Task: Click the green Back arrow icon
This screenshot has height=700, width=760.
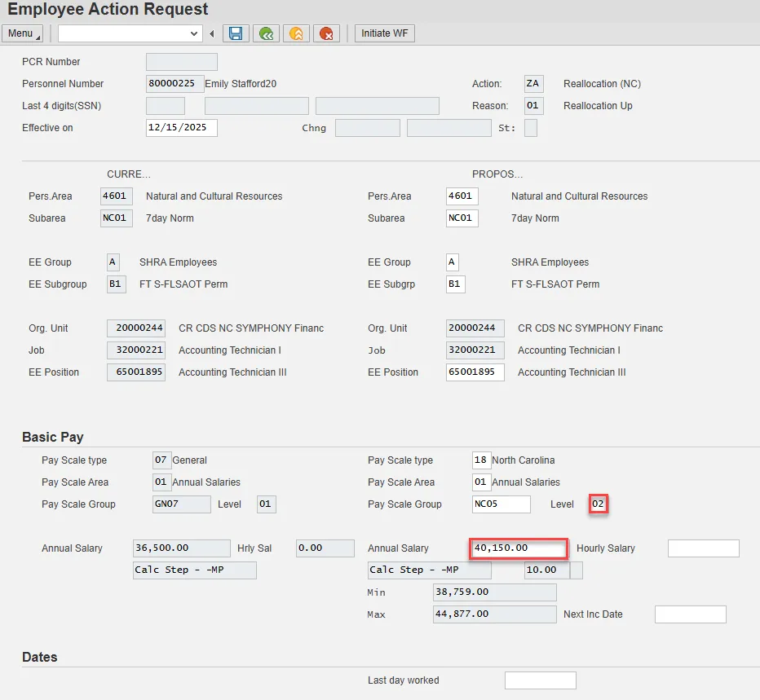Action: [x=265, y=33]
